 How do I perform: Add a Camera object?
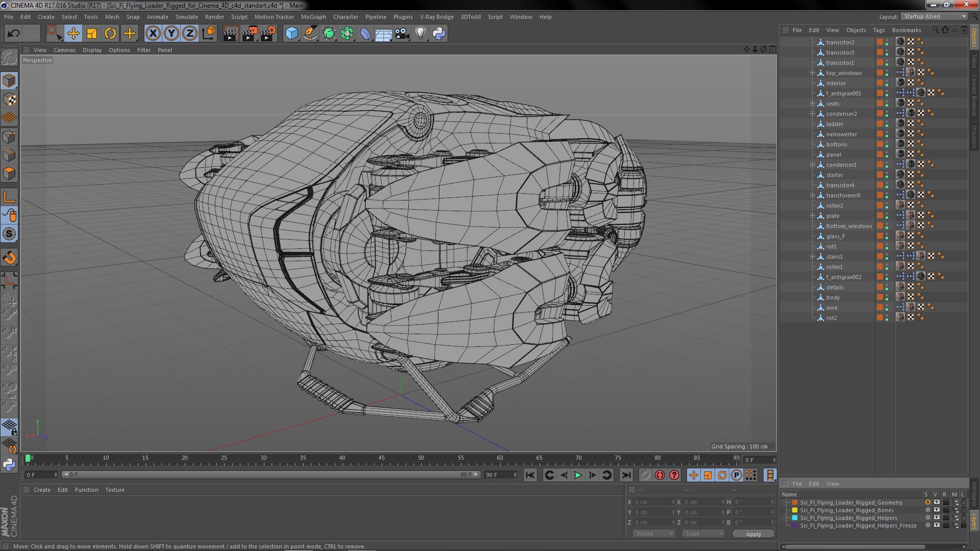pyautogui.click(x=402, y=34)
